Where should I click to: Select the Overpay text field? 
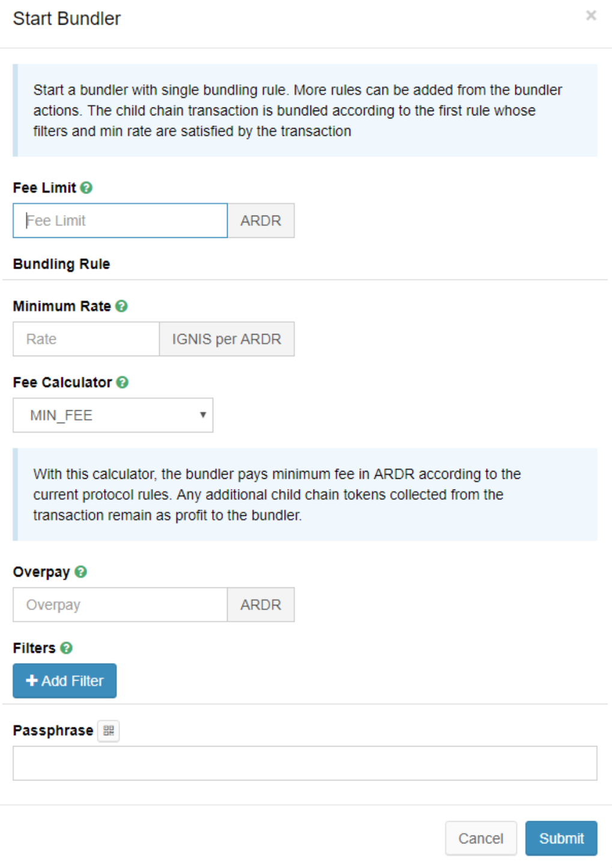[x=120, y=605]
